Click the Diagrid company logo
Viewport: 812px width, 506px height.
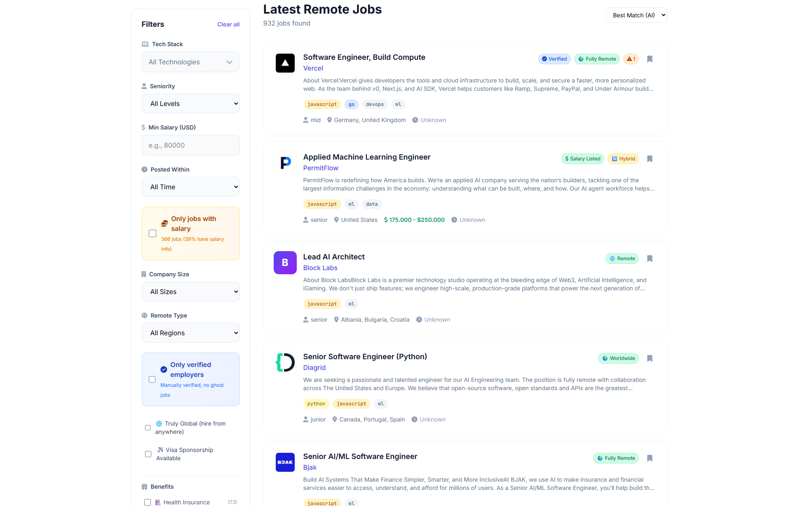[285, 362]
